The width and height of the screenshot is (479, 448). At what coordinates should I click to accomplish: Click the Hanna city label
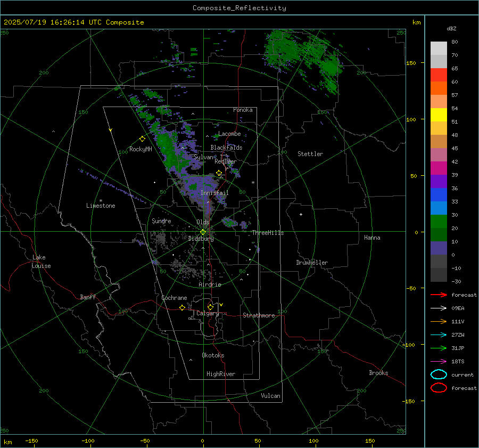(x=372, y=238)
